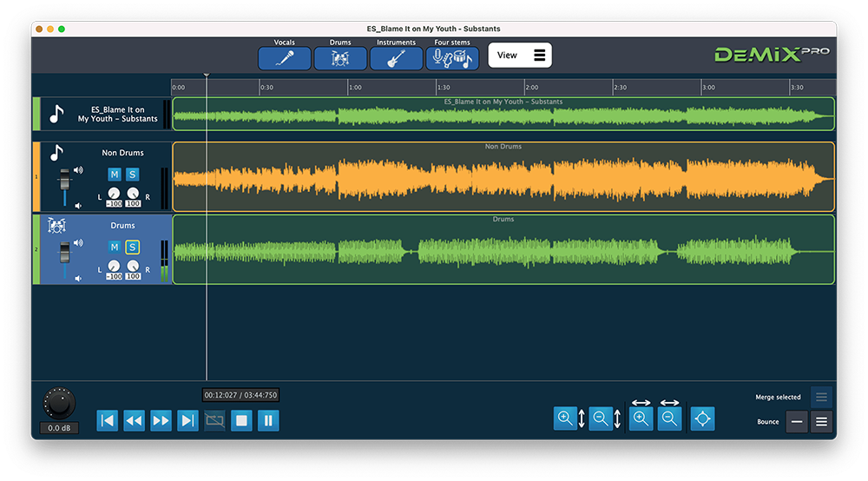Bounce as multiple separate tracks
The image size is (868, 481).
(821, 422)
